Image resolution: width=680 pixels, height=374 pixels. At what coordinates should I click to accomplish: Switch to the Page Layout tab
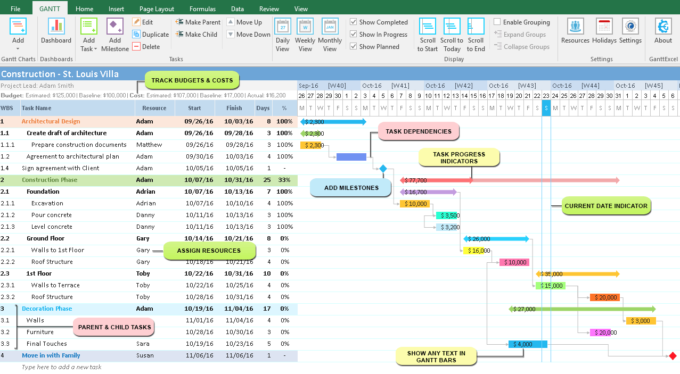tap(157, 9)
